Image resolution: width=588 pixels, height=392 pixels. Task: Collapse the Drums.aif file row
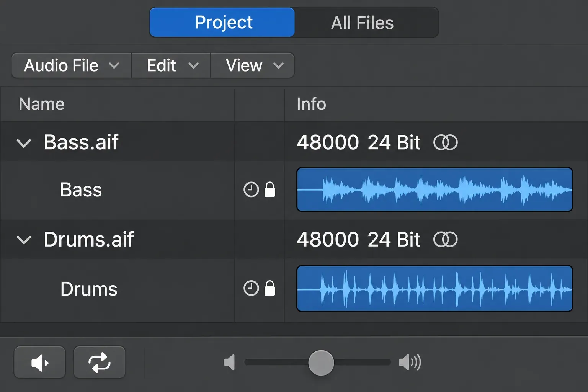point(24,240)
